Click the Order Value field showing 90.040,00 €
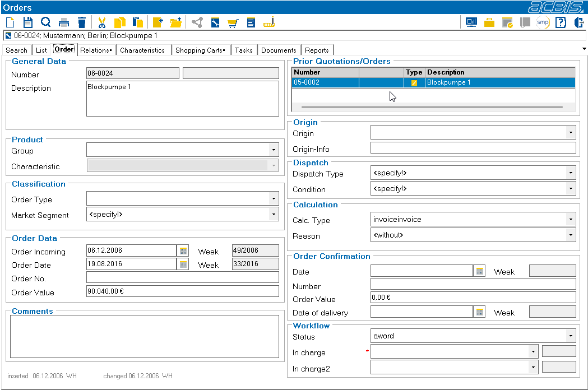Image resolution: width=588 pixels, height=390 pixels. 183,291
